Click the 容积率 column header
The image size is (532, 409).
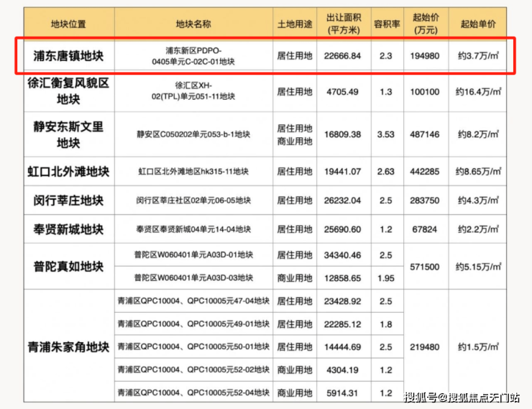[387, 24]
